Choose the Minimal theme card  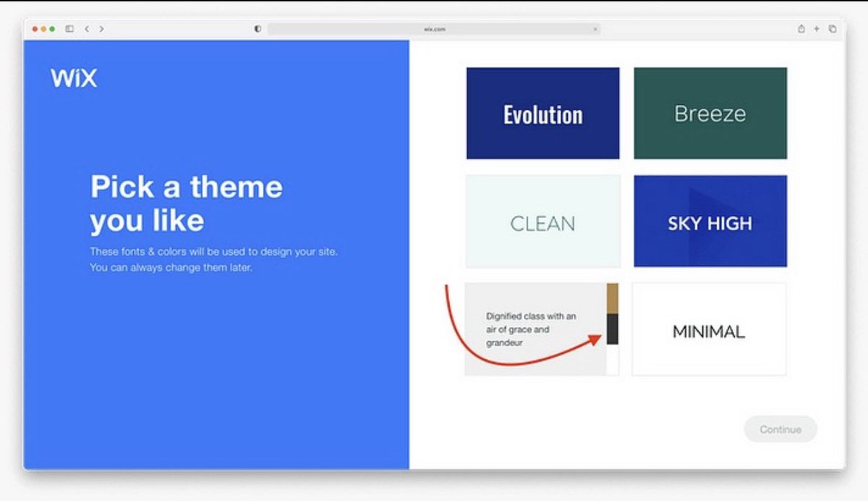[709, 329]
